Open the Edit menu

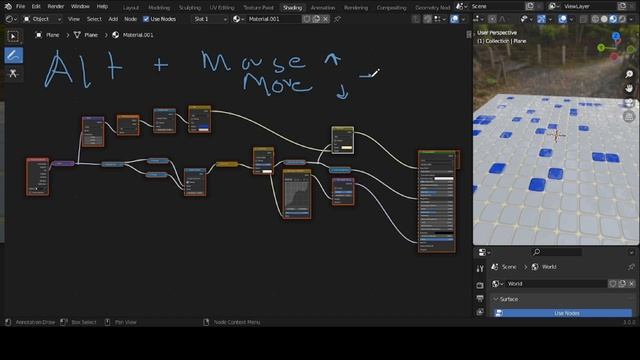pyautogui.click(x=36, y=6)
